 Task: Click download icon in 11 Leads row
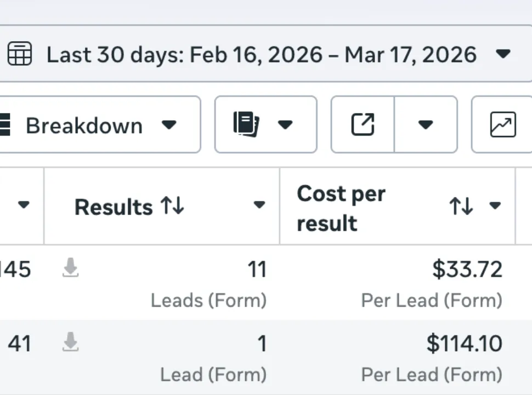pyautogui.click(x=70, y=268)
